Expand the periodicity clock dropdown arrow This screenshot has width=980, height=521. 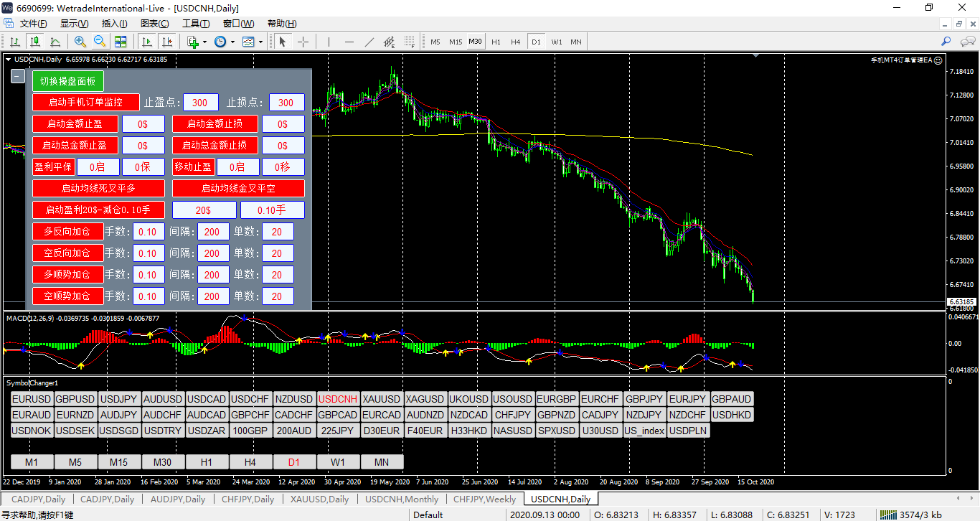[x=232, y=42]
